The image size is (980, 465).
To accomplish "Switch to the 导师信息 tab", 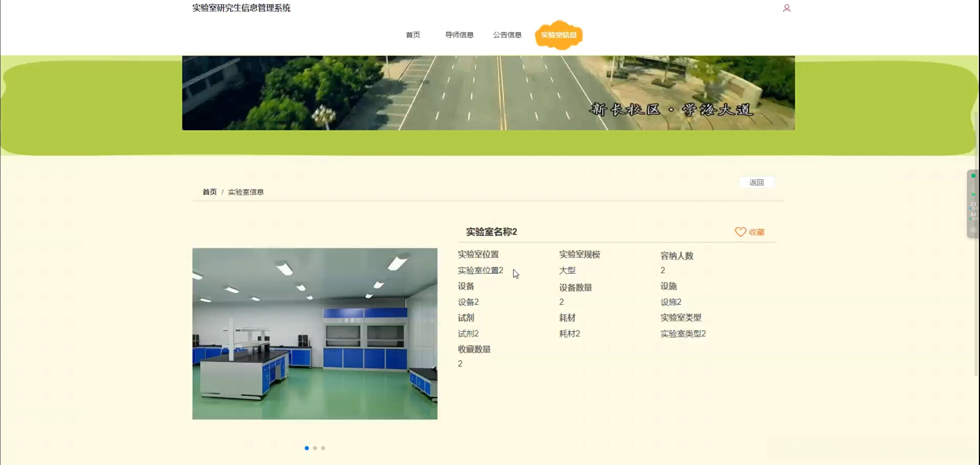I will pyautogui.click(x=459, y=35).
